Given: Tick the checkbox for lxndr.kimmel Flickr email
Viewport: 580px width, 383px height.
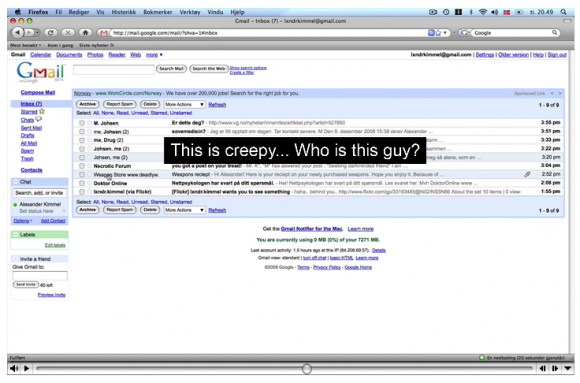Looking at the screenshot, I should point(82,192).
